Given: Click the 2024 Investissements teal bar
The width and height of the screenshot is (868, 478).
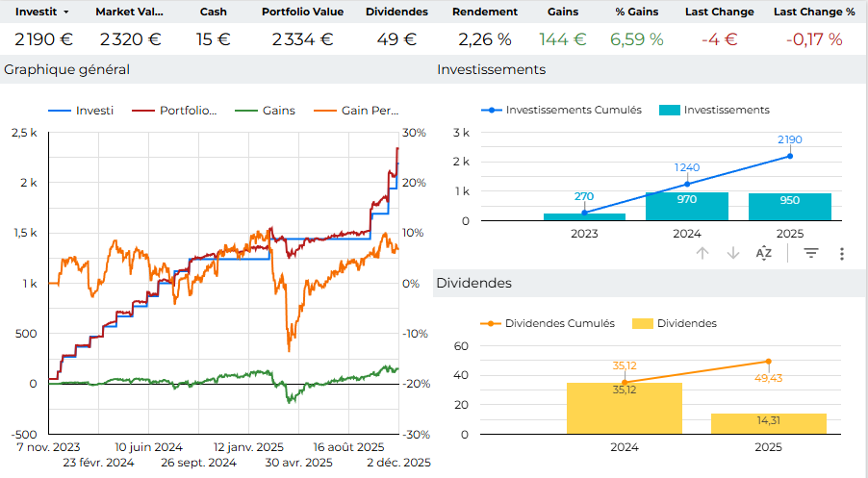Looking at the screenshot, I should tap(687, 207).
